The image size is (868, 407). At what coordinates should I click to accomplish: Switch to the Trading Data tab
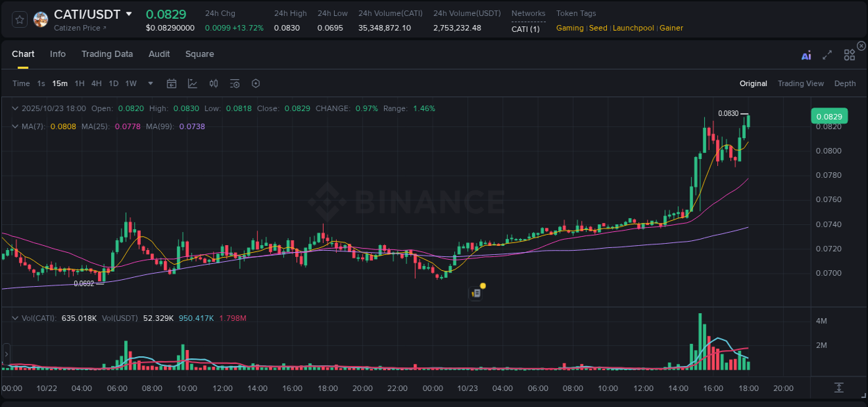pos(107,54)
